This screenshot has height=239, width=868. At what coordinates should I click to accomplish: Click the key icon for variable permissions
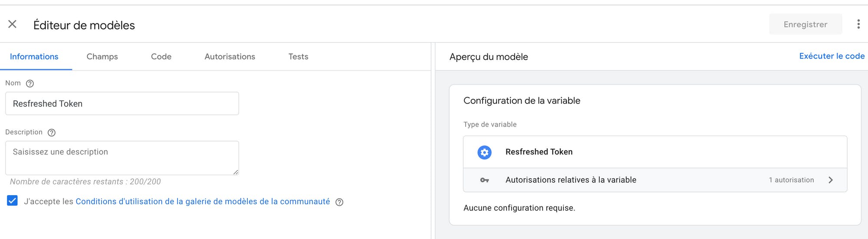coord(484,180)
